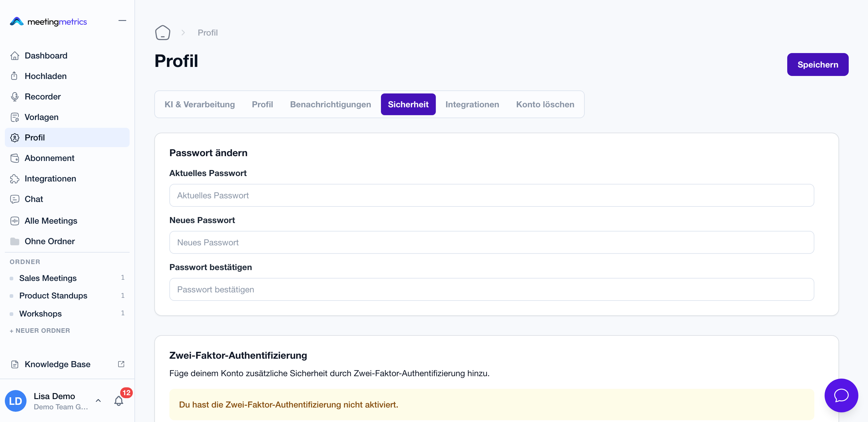This screenshot has width=868, height=422.
Task: Click the Profil breadcrumb text
Action: tap(208, 33)
